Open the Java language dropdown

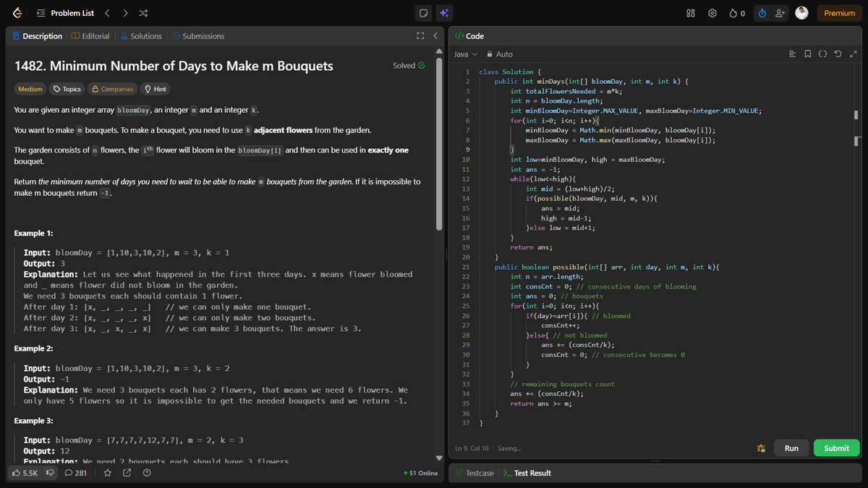click(465, 53)
